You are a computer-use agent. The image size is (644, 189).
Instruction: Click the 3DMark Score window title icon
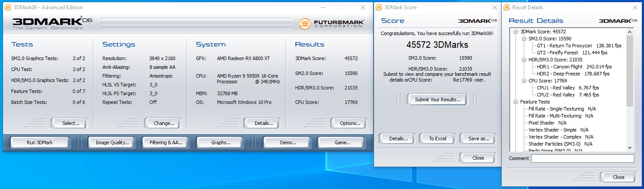379,7
